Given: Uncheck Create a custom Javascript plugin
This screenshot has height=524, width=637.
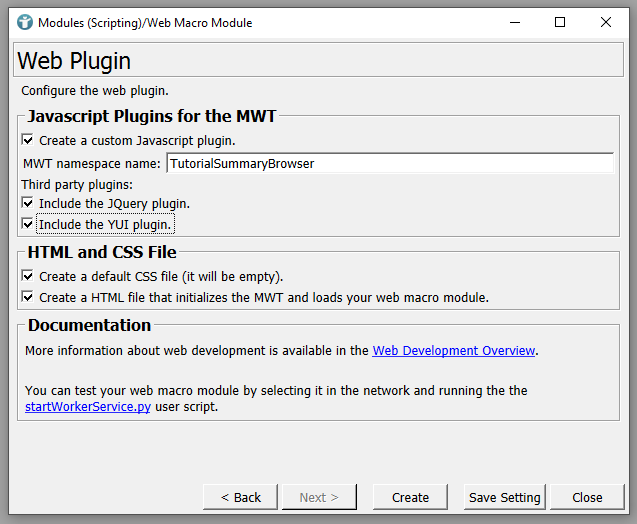Looking at the screenshot, I should [28, 141].
